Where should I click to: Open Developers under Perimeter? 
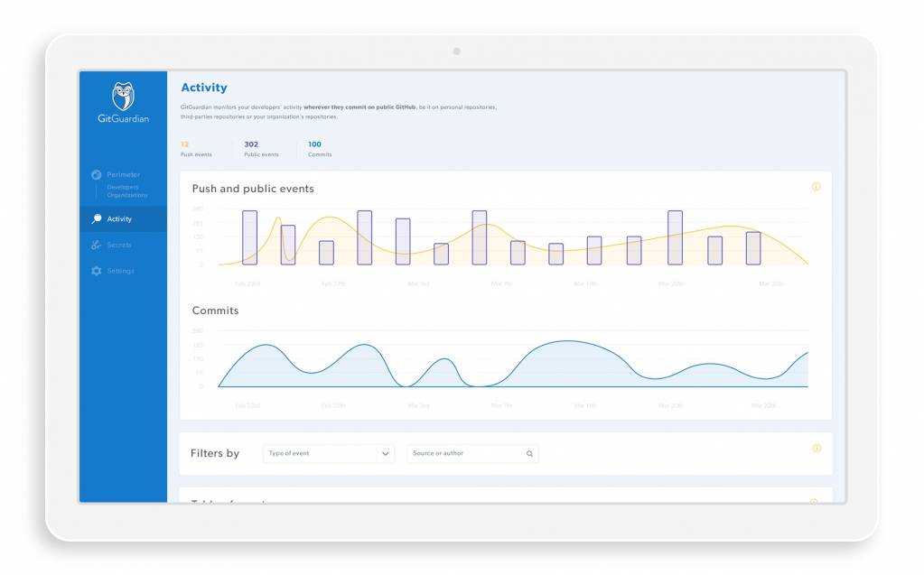coord(123,188)
